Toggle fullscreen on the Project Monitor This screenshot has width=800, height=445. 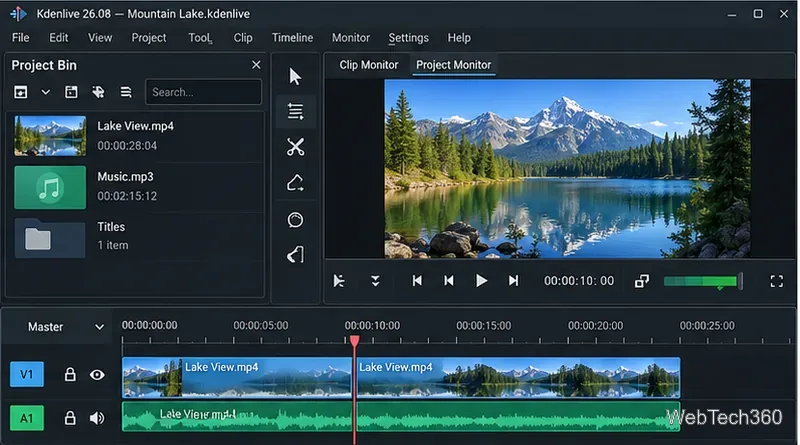coord(777,281)
